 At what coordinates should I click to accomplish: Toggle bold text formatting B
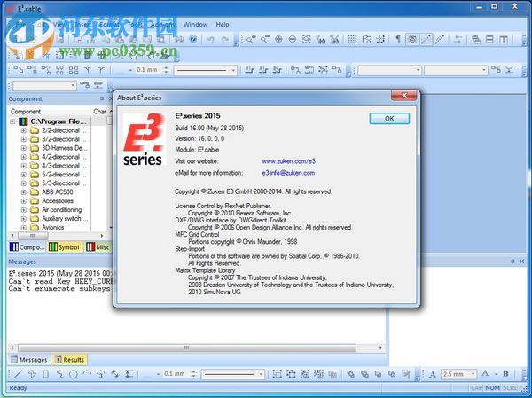point(505,374)
